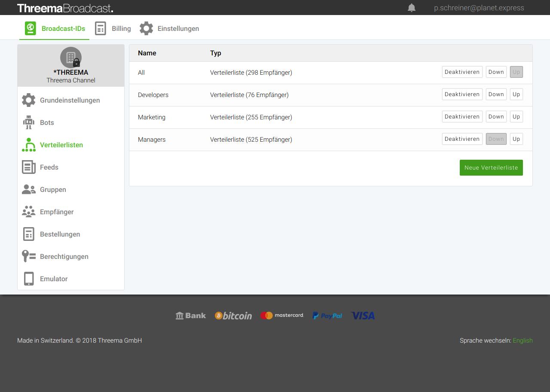Click the Emulator phone icon
550x392 pixels.
click(x=29, y=279)
